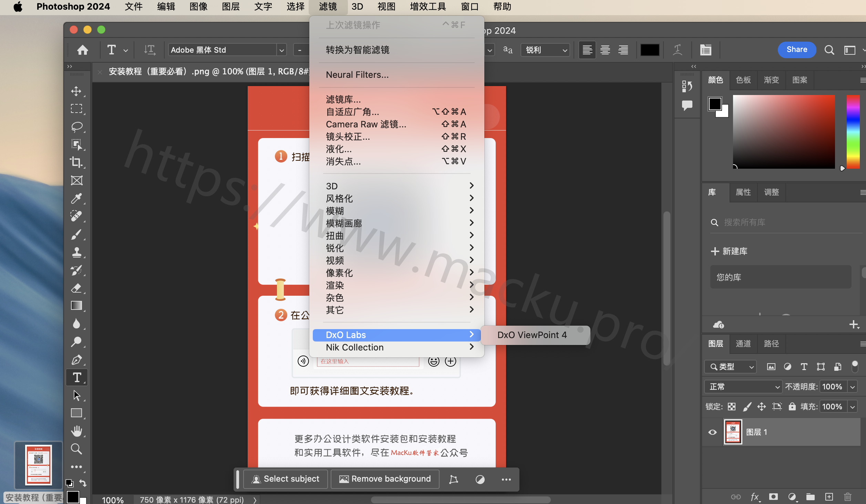Open the search magnifier icon near Share
The width and height of the screenshot is (866, 504).
tap(829, 50)
